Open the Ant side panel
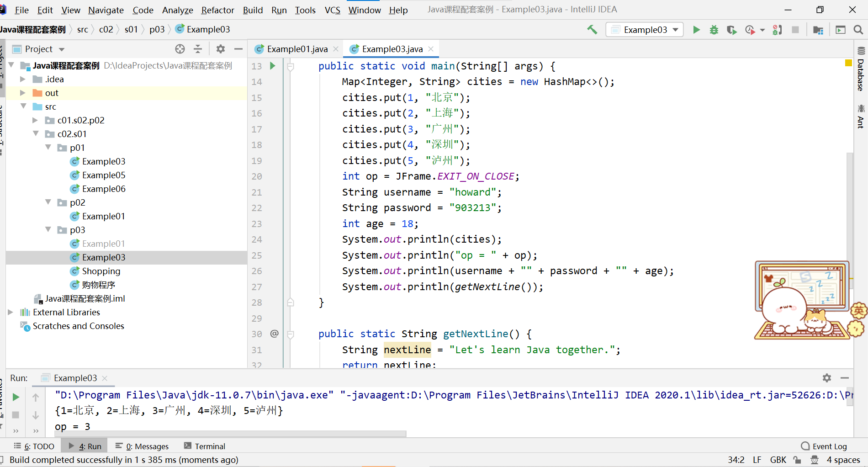The height and width of the screenshot is (467, 868). 861,116
